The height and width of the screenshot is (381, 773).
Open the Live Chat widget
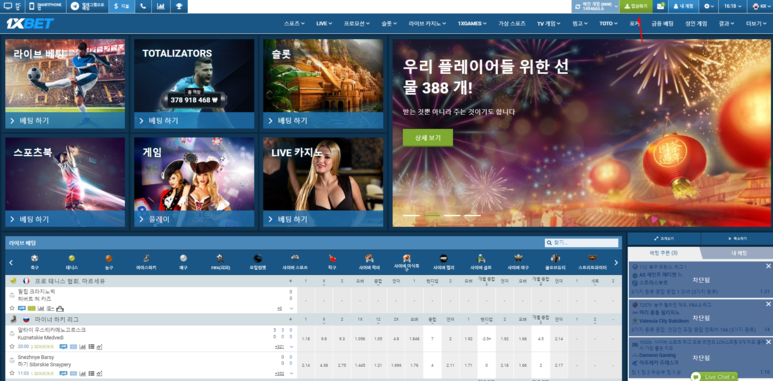(714, 377)
